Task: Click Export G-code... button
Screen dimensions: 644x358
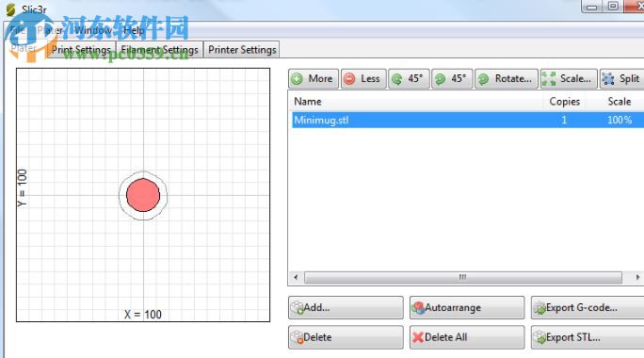Action: (588, 307)
